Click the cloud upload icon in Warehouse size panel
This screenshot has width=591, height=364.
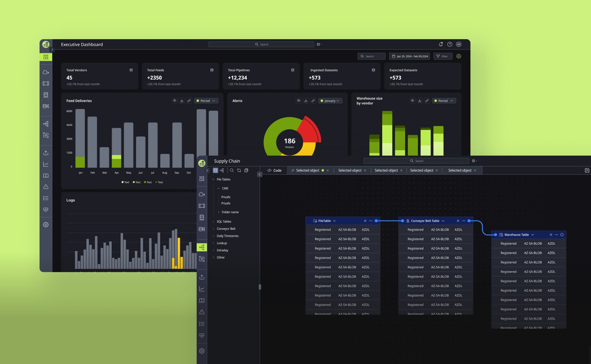(x=412, y=101)
